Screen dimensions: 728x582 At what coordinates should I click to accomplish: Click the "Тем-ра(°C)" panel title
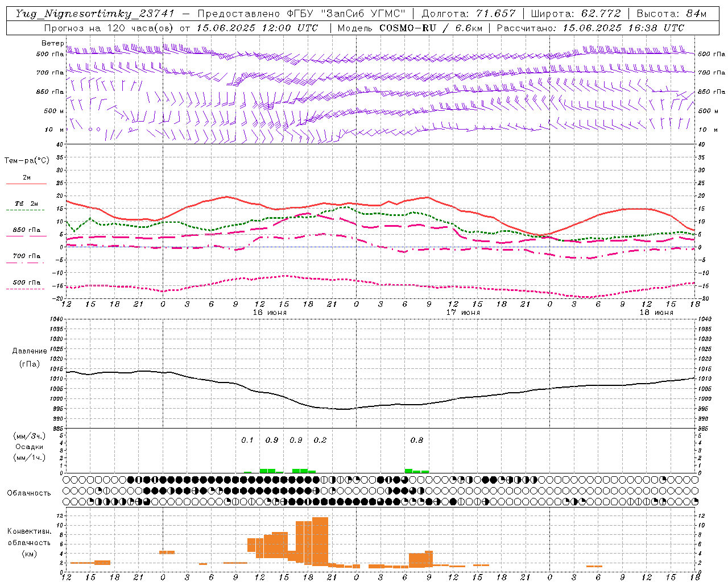[27, 161]
